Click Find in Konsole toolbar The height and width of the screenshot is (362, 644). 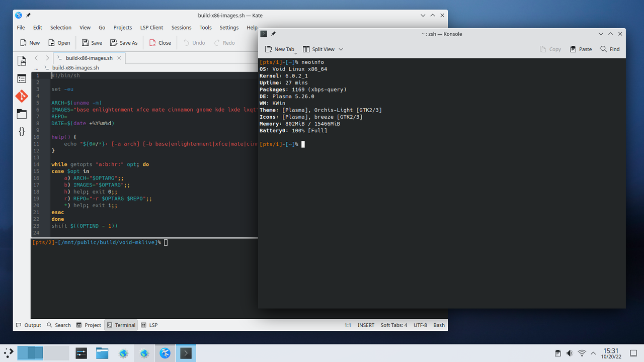(609, 49)
